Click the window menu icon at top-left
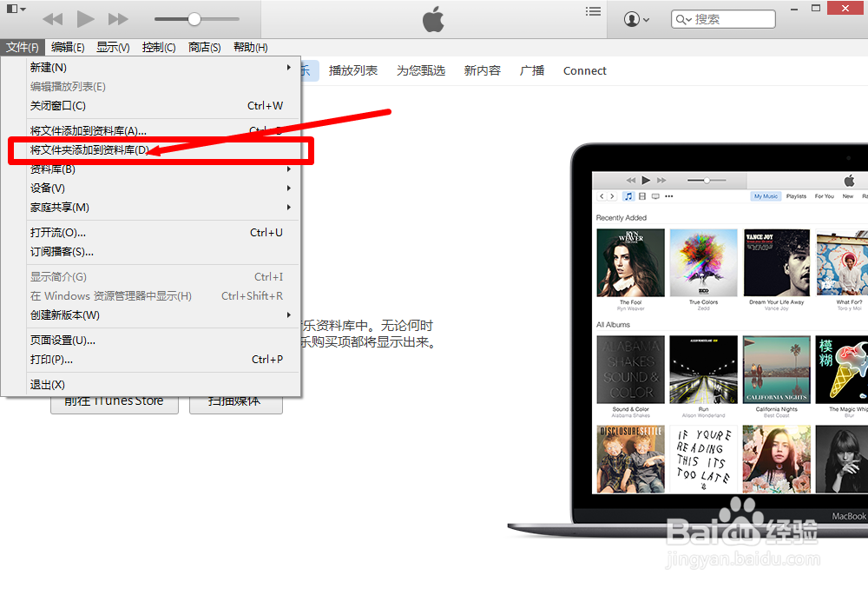The image size is (868, 589). pos(13,8)
